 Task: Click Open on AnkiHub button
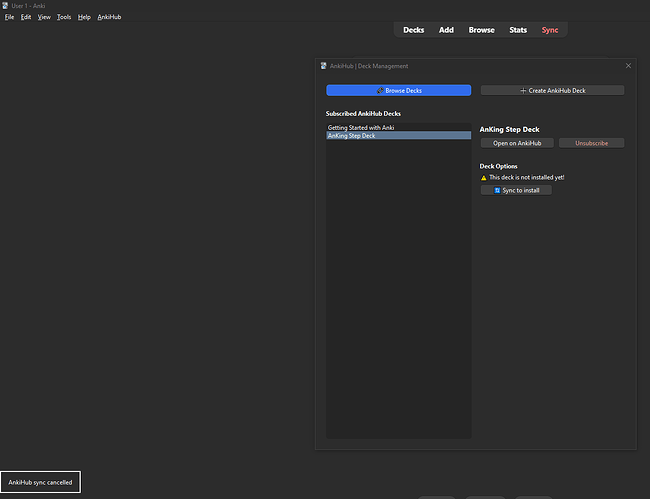(517, 143)
